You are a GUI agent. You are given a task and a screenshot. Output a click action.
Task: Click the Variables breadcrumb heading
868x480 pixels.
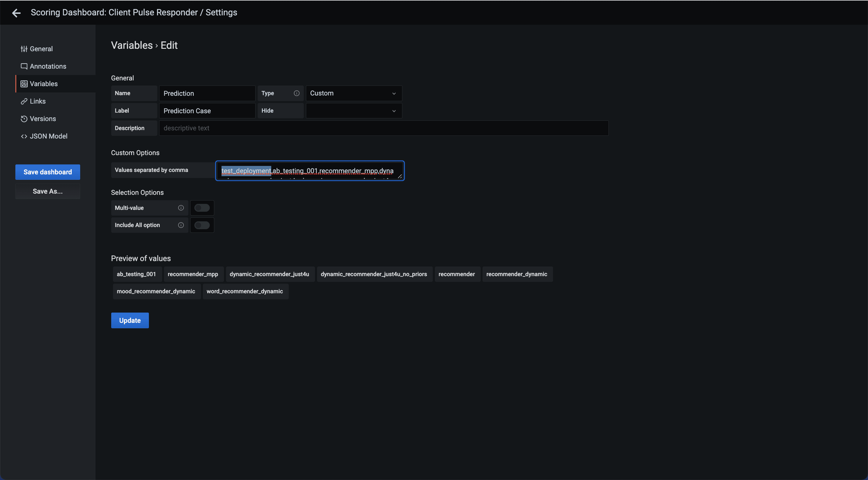(x=131, y=45)
